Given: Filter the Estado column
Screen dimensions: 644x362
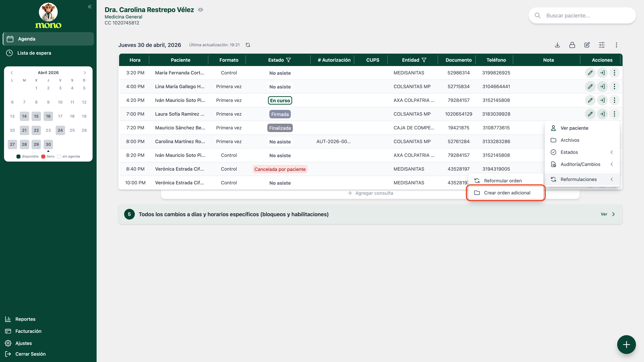Looking at the screenshot, I should [288, 60].
